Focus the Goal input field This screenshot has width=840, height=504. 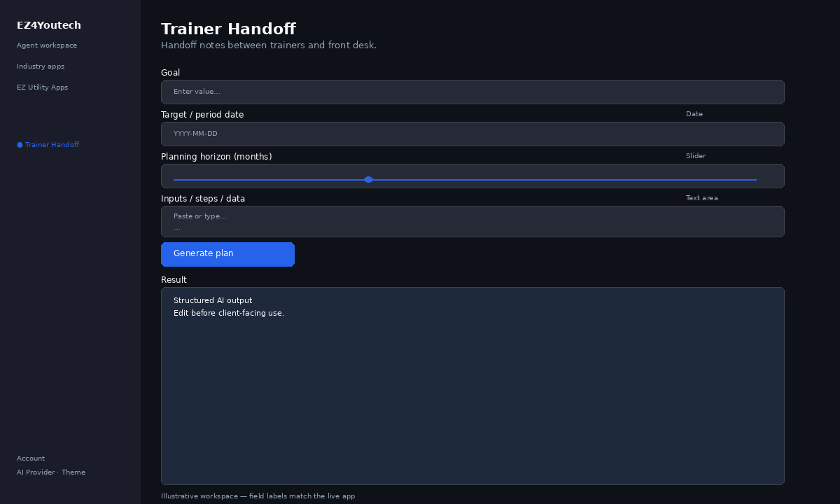tap(472, 92)
